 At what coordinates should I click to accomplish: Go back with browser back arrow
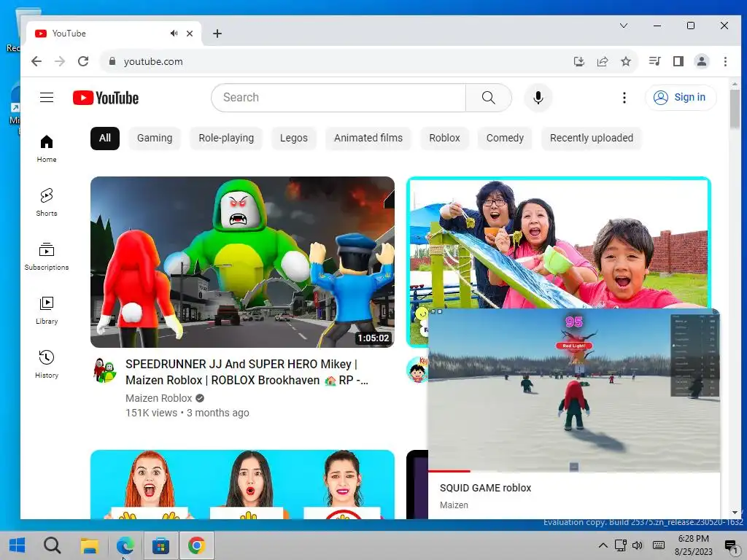click(x=36, y=61)
